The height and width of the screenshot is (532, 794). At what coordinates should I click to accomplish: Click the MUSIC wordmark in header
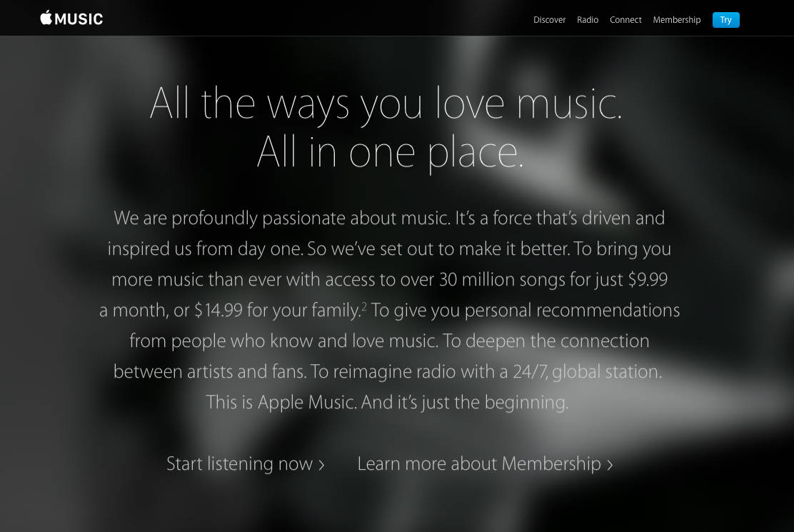[x=79, y=19]
